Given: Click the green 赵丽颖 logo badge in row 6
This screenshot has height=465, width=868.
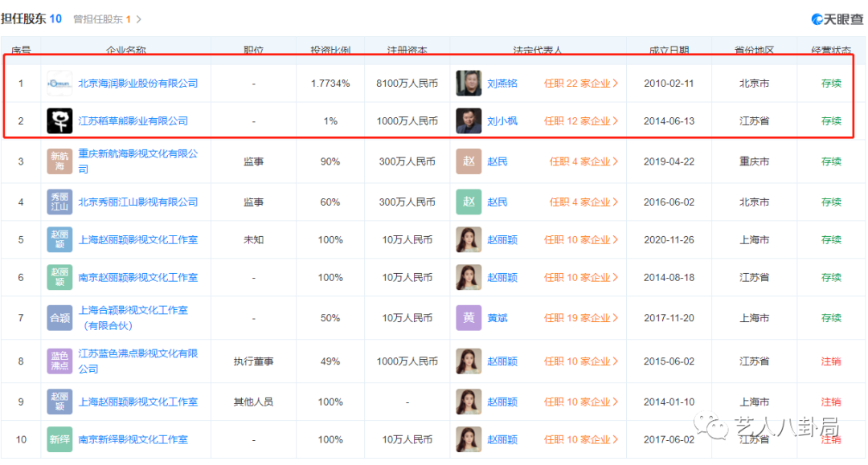Looking at the screenshot, I should (59, 277).
